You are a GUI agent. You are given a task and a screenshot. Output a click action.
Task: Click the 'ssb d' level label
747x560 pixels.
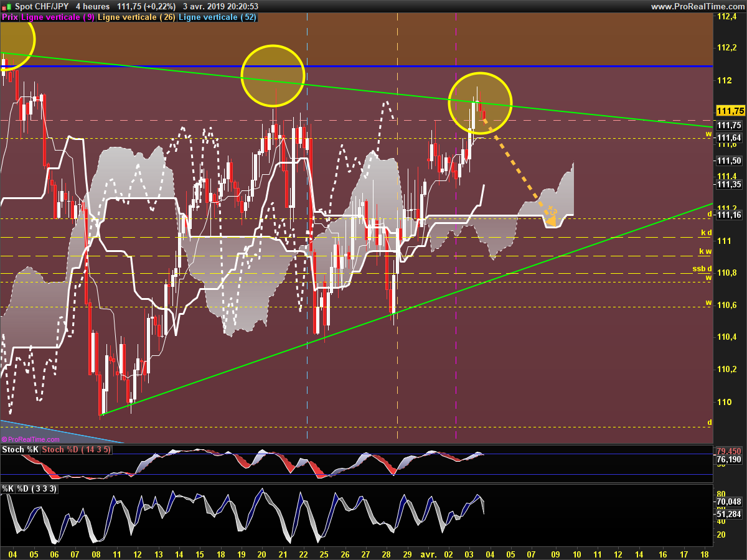coord(702,269)
